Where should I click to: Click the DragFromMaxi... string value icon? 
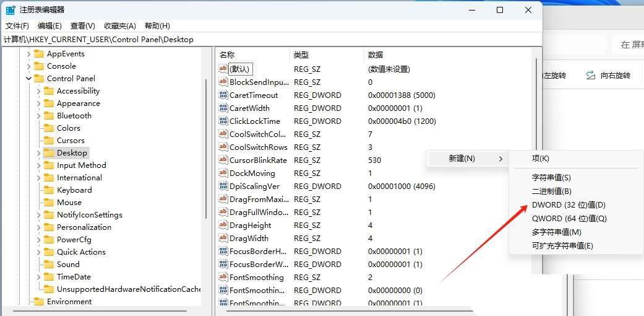[223, 199]
